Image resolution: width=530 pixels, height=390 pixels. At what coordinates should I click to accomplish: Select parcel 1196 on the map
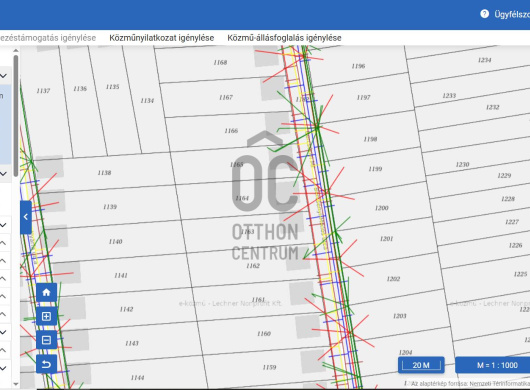point(358,66)
